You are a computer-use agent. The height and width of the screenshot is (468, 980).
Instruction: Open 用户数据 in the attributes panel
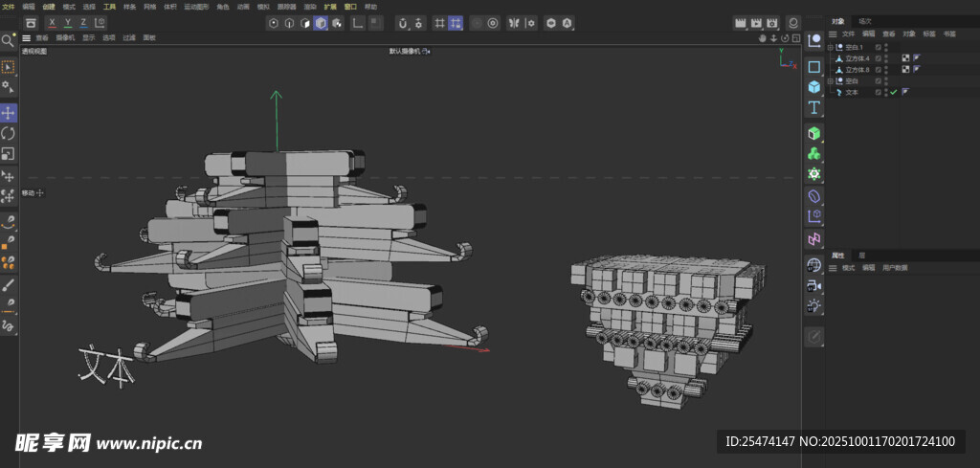point(895,268)
